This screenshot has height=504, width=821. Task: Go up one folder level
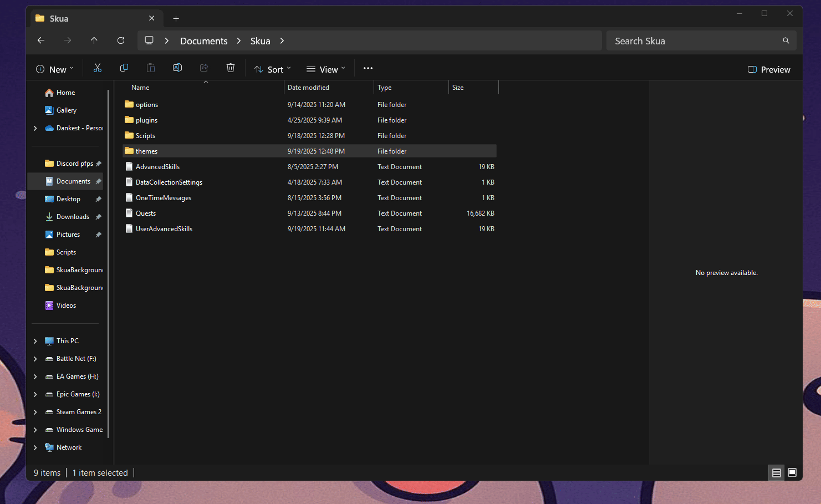coord(94,40)
